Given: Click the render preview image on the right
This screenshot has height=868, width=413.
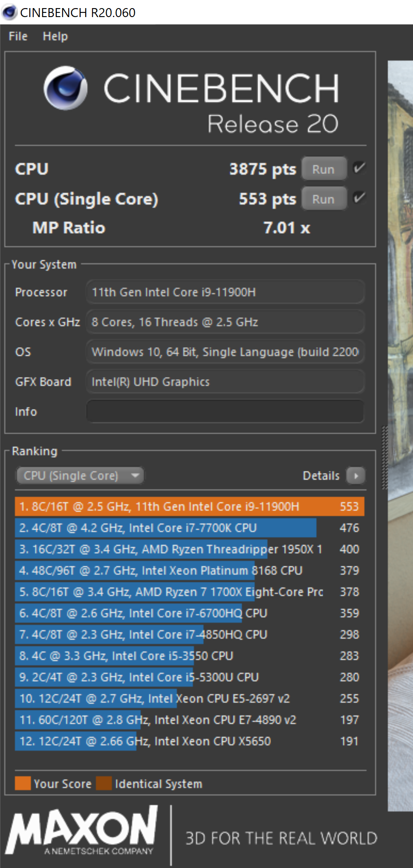Looking at the screenshot, I should tap(400, 435).
